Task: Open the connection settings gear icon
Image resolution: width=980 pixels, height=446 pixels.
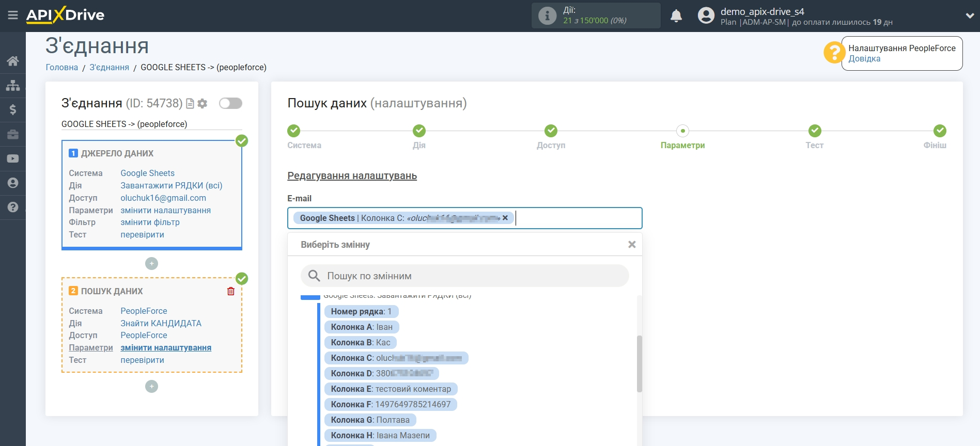Action: tap(203, 104)
